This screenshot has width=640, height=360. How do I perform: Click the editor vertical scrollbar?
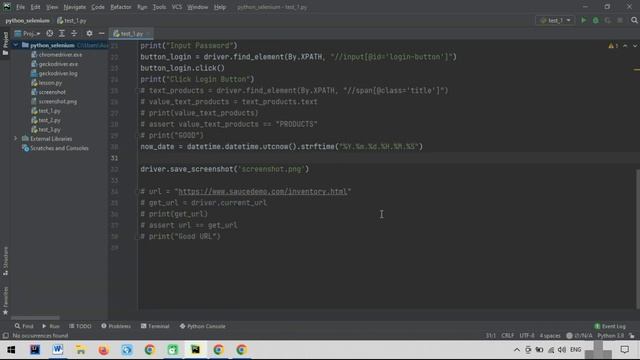click(637, 239)
